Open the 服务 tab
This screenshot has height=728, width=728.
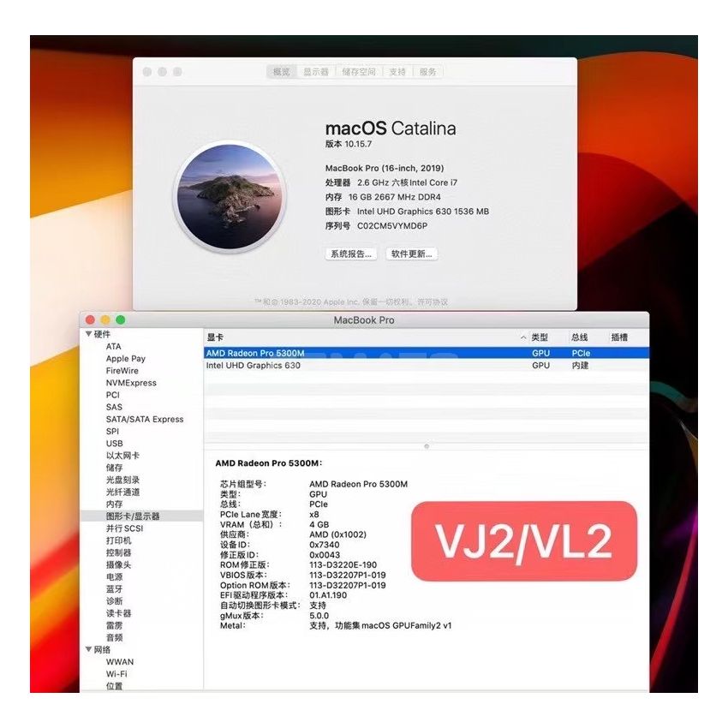428,72
